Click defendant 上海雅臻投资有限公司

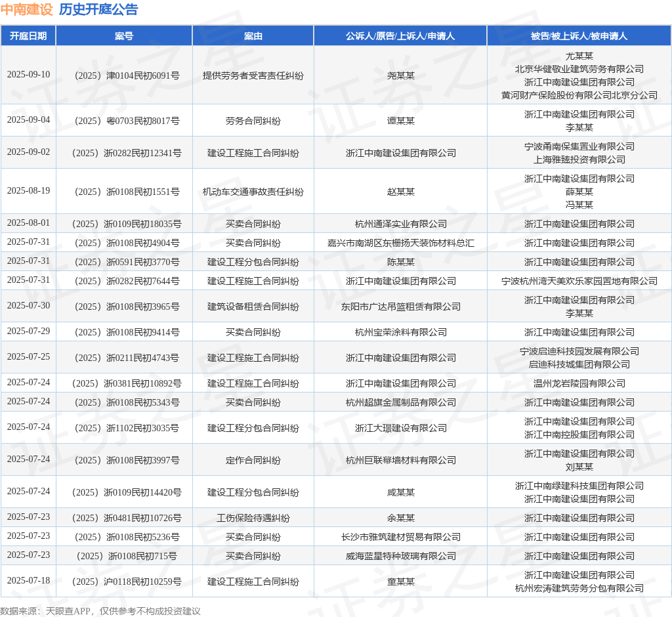pyautogui.click(x=579, y=160)
